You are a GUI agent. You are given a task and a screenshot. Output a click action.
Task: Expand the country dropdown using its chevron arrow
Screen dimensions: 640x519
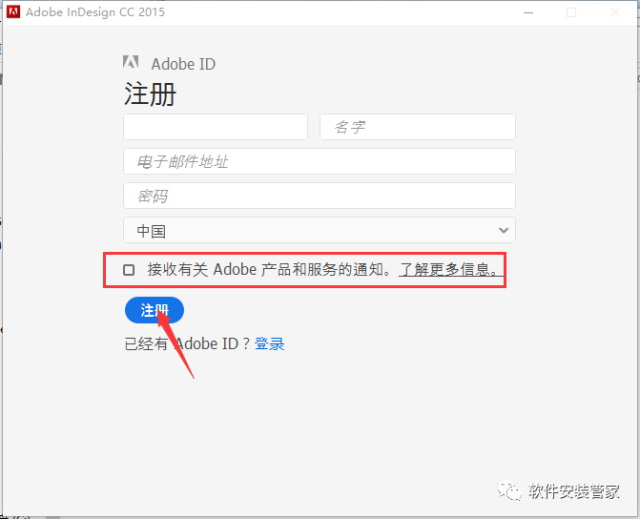coord(503,230)
